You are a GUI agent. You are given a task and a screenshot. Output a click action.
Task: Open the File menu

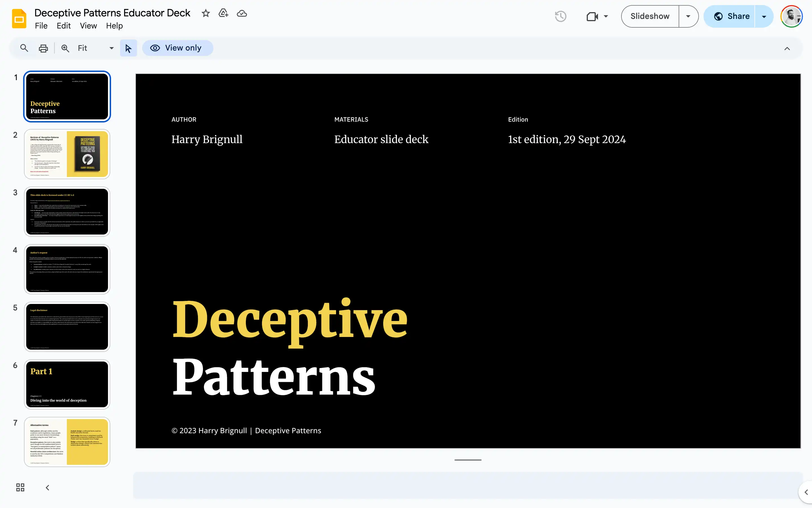[x=41, y=26]
